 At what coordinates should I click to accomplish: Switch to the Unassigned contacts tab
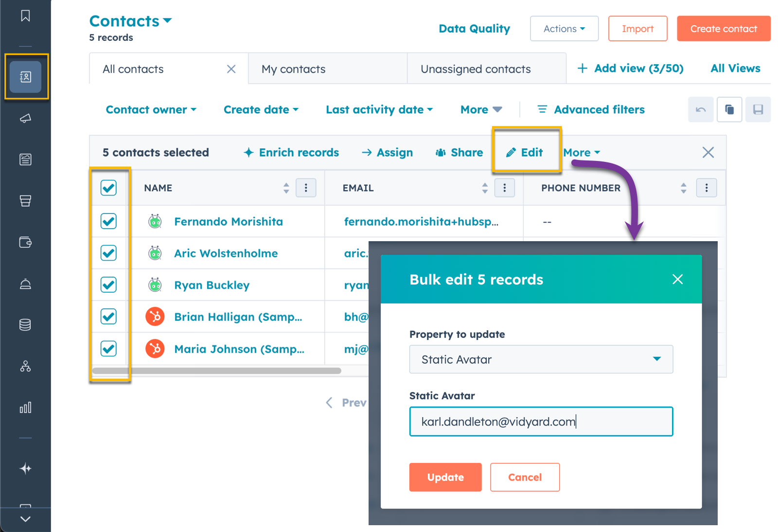pos(476,69)
